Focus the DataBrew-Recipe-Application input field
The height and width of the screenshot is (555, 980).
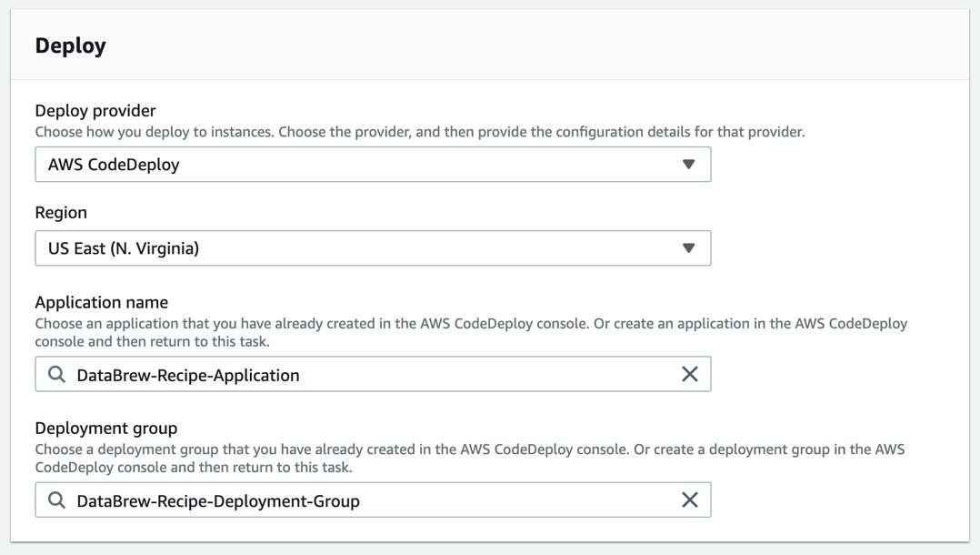(364, 375)
